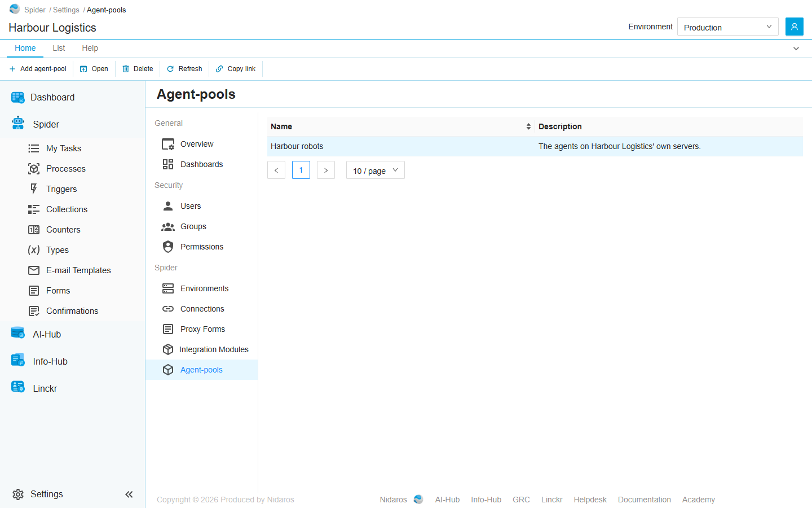Click Copy link toolbar button
812x508 pixels.
point(236,69)
